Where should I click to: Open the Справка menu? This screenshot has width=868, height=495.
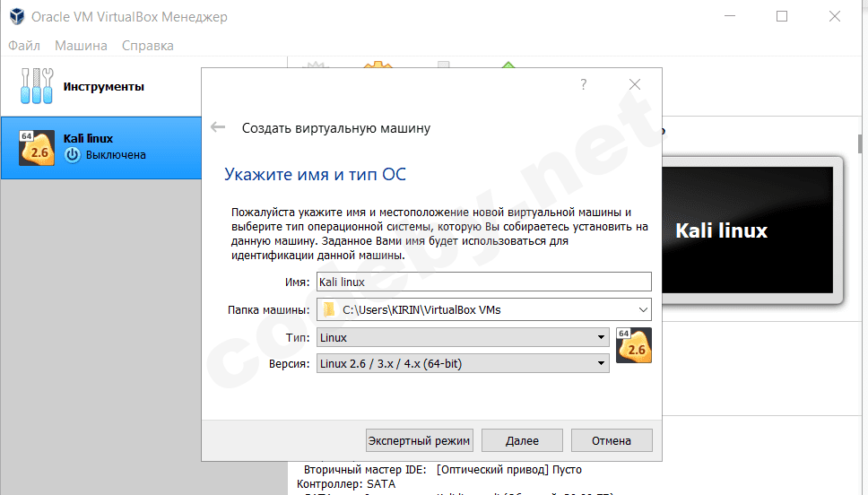coord(148,46)
